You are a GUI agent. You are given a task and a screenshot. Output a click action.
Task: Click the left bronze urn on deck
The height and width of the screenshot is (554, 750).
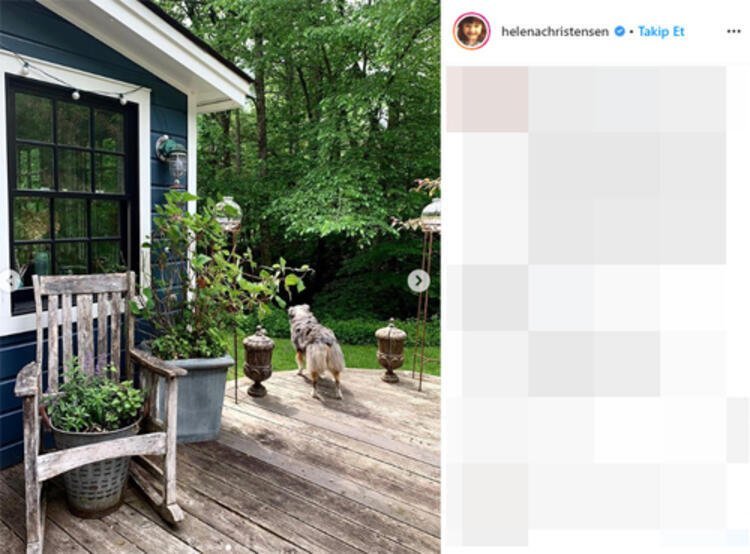[x=258, y=362]
